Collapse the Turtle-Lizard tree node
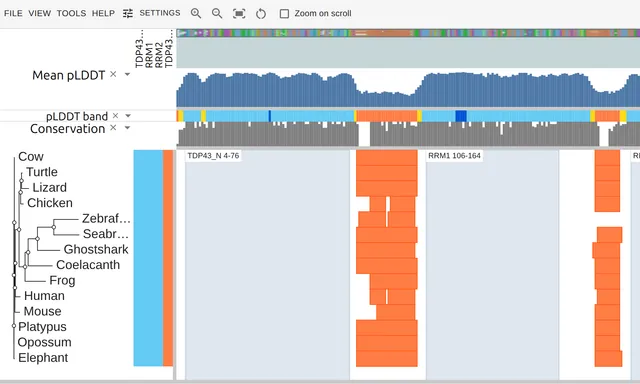Image resolution: width=640 pixels, height=384 pixels. click(22, 180)
